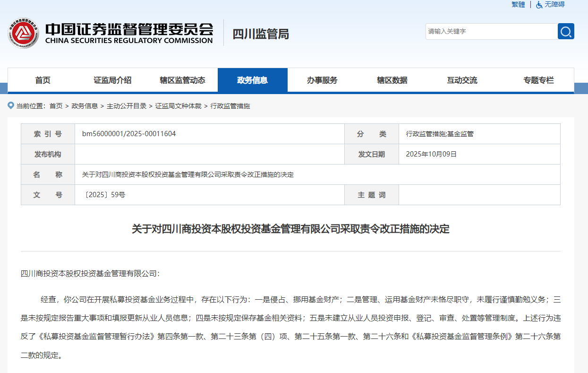Click the location pin icon

11,105
